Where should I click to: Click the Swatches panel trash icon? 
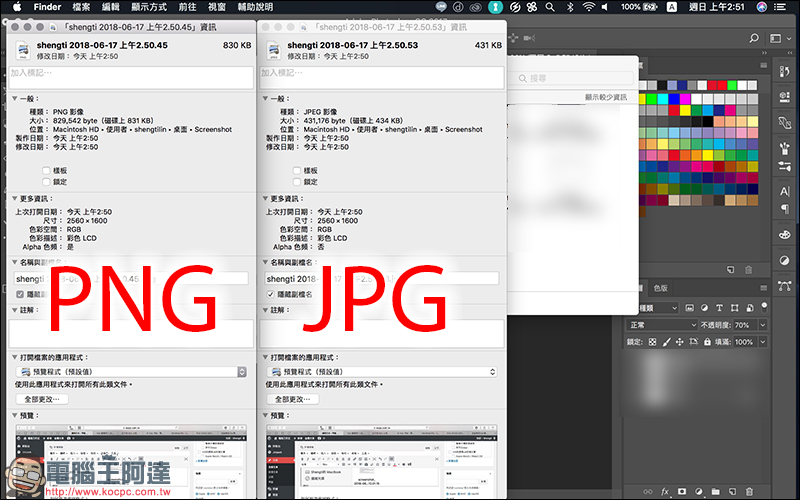(748, 269)
